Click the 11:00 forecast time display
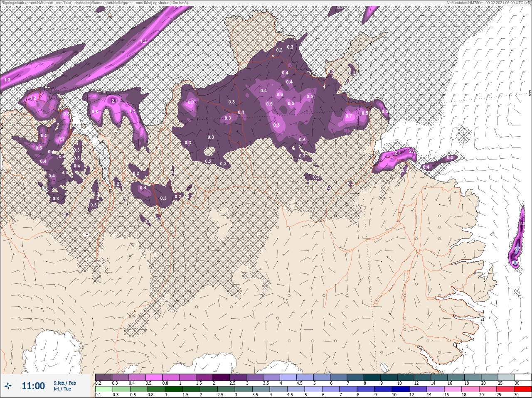The width and height of the screenshot is (532, 398). (33, 386)
